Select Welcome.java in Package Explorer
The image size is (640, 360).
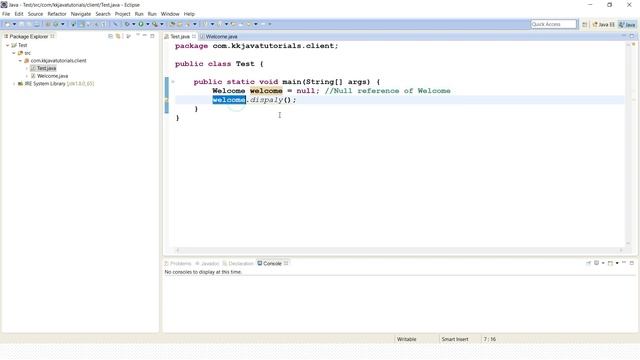52,76
